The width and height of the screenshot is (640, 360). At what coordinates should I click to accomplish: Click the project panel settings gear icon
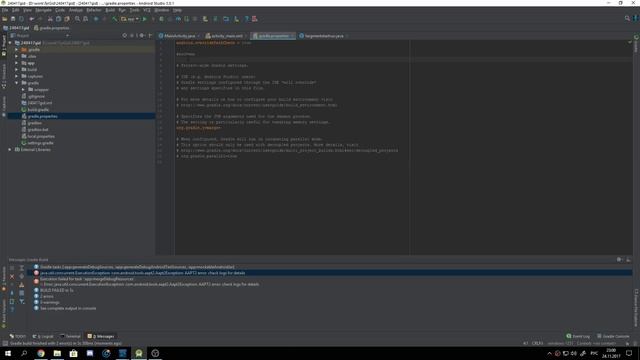[142, 36]
